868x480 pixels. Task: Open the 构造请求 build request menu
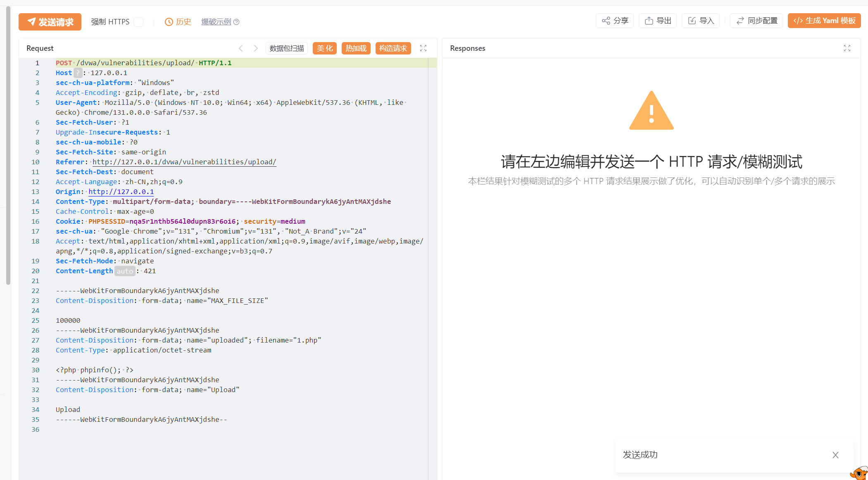[x=393, y=48]
